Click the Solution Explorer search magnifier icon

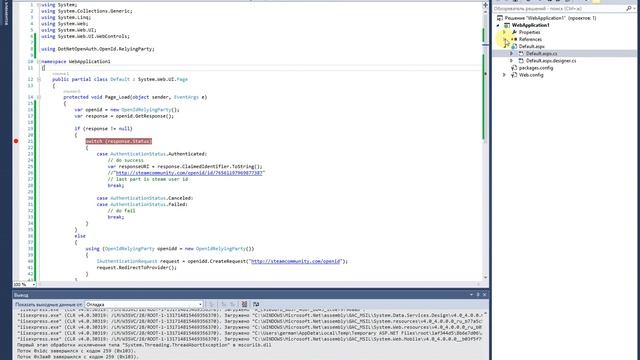coord(629,9)
